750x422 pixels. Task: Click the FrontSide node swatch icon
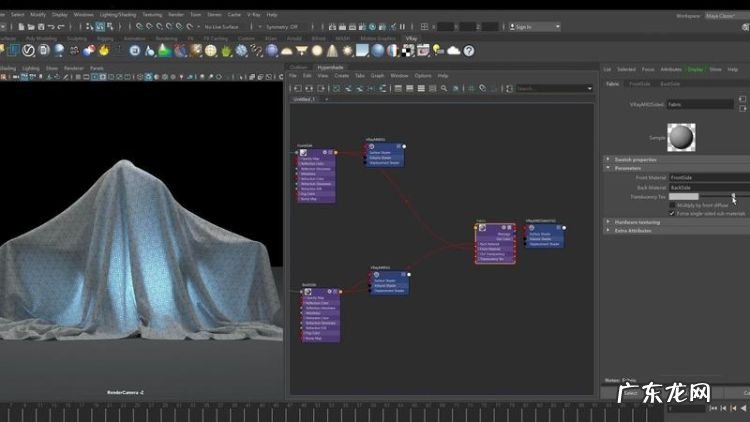click(303, 153)
